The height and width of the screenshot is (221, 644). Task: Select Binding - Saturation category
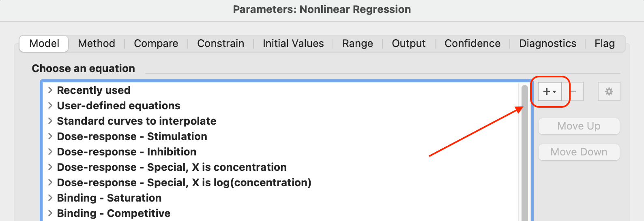(x=109, y=198)
